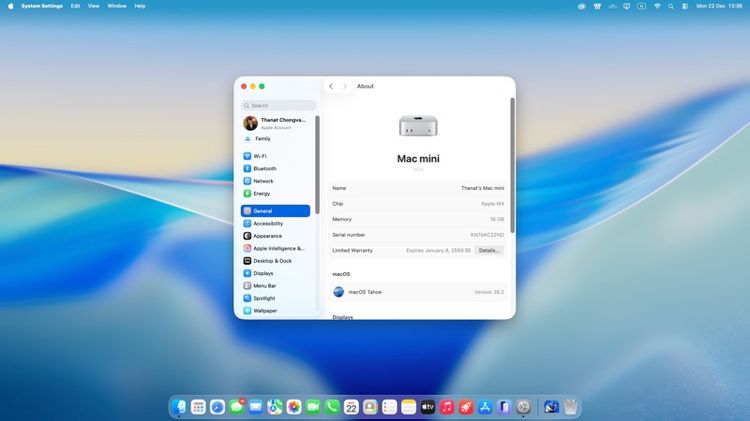Screen dimensions: 750x421
Task: Select General in the sidebar
Action: click(x=276, y=211)
